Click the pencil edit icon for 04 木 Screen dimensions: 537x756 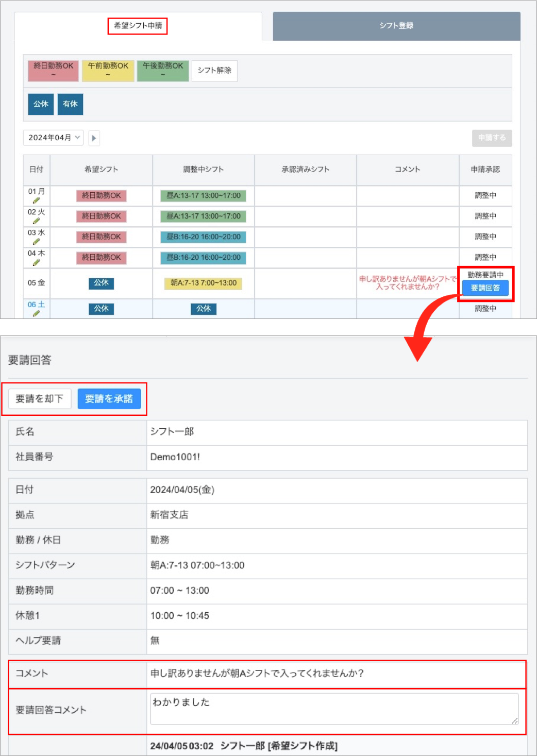click(36, 262)
